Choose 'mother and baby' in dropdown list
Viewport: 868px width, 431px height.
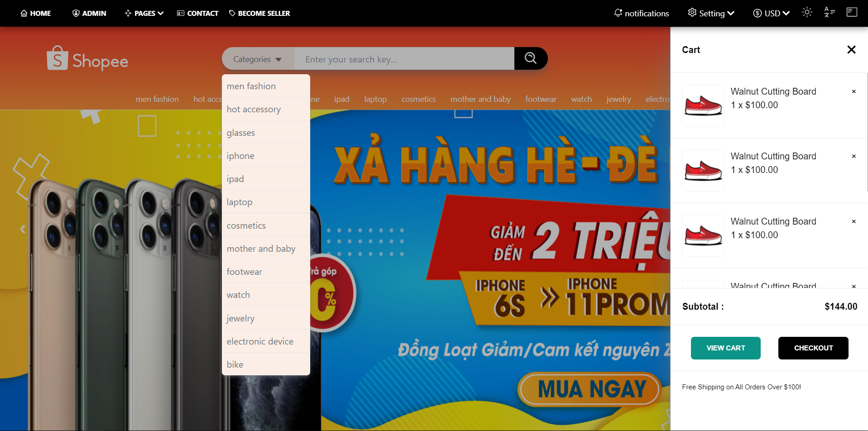point(266,249)
